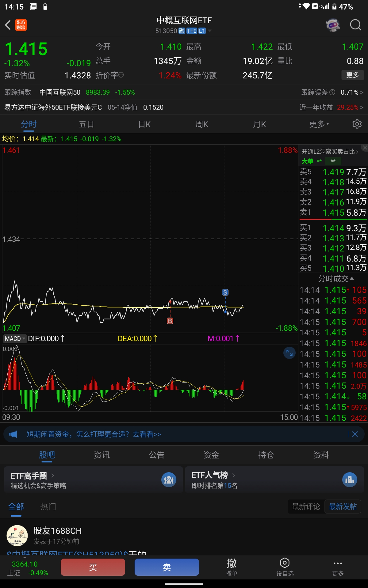Open ETF高手圈 card
This screenshot has height=588, width=368.
(93, 480)
